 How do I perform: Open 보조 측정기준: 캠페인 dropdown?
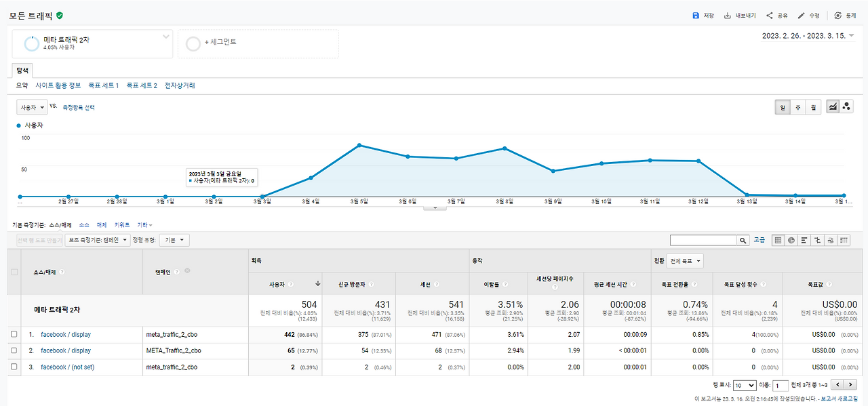(97, 240)
